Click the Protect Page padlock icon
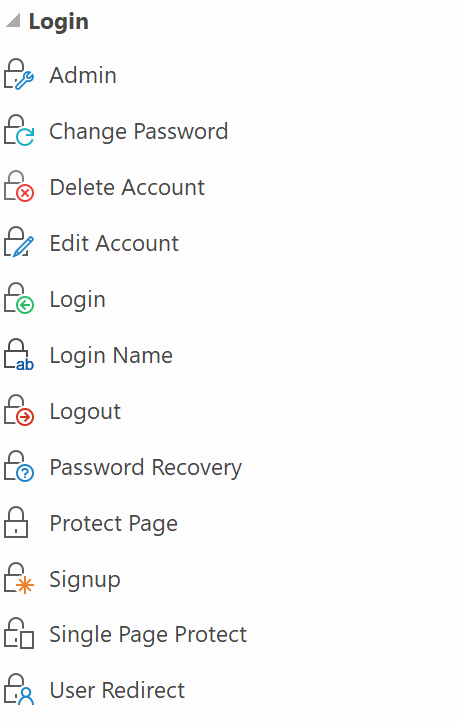Image resolution: width=457 pixels, height=726 pixels. (16, 523)
